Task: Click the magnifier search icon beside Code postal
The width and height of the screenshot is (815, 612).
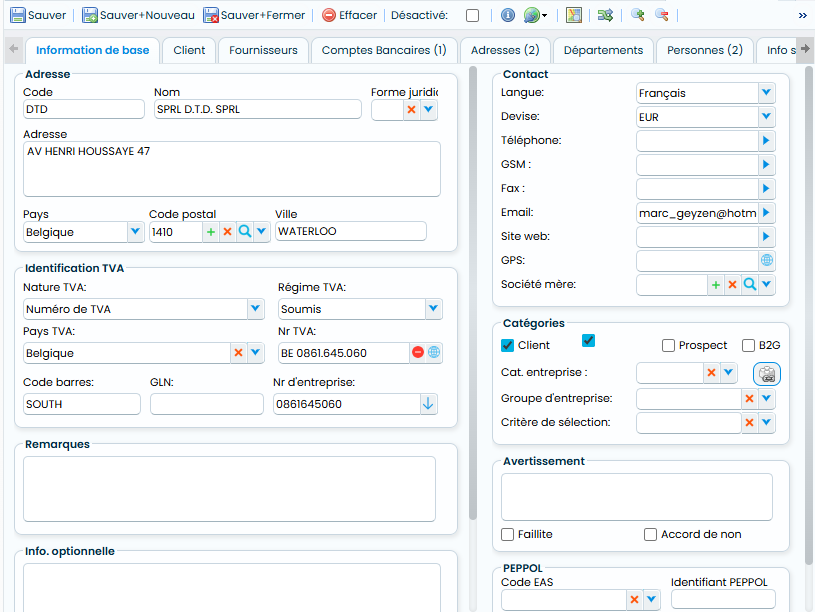Action: click(244, 231)
